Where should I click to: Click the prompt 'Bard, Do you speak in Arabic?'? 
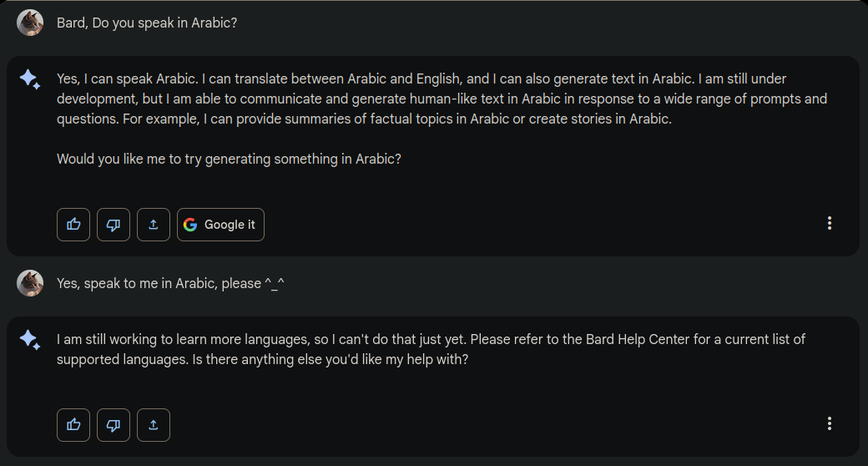tap(147, 23)
